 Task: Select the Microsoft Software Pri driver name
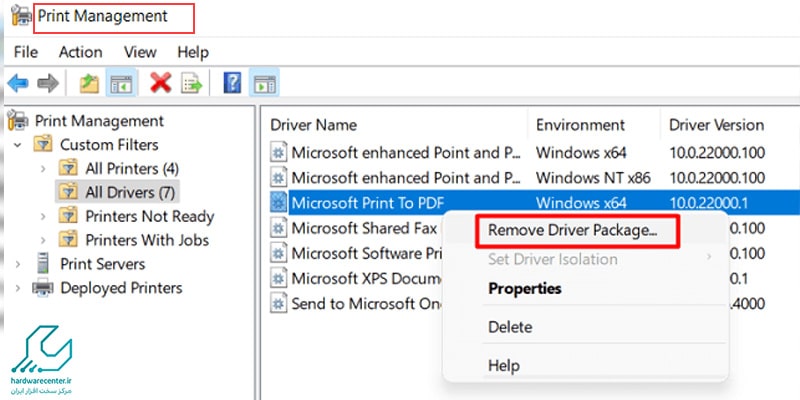[365, 253]
